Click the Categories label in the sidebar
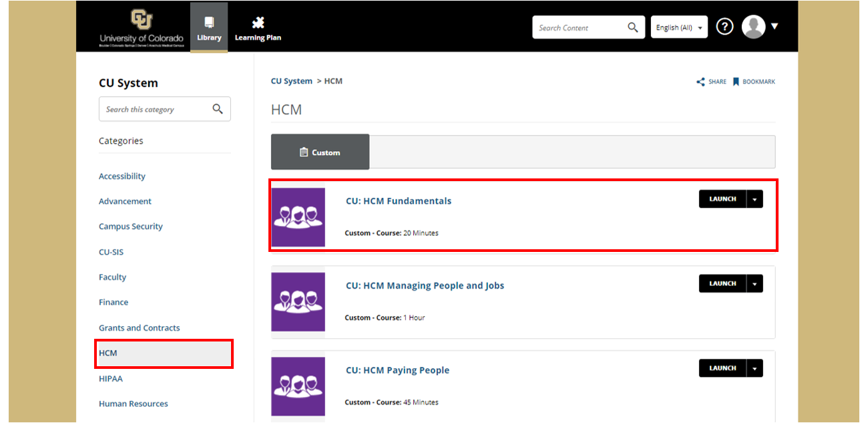This screenshot has height=423, width=868. coord(121,141)
